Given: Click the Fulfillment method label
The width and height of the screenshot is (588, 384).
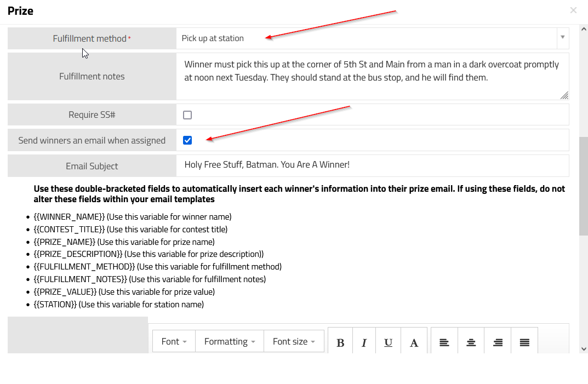Looking at the screenshot, I should [x=90, y=39].
